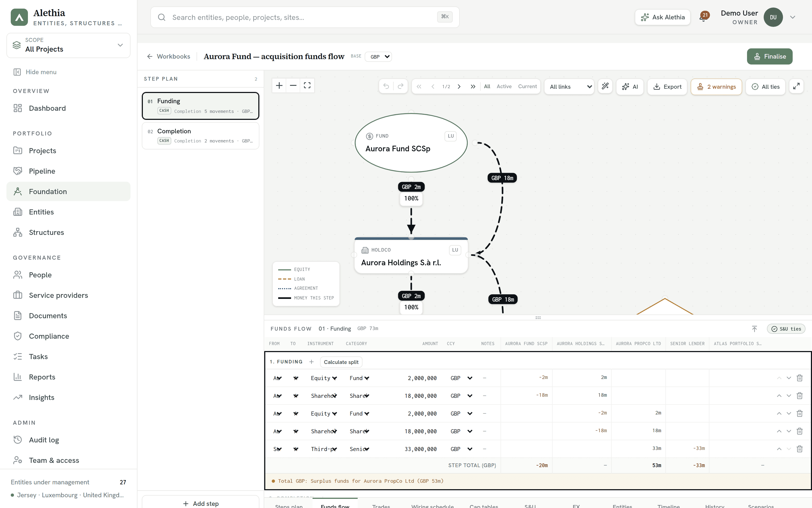Image resolution: width=812 pixels, height=508 pixels.
Task: Open Structures in the sidebar
Action: pos(68,232)
